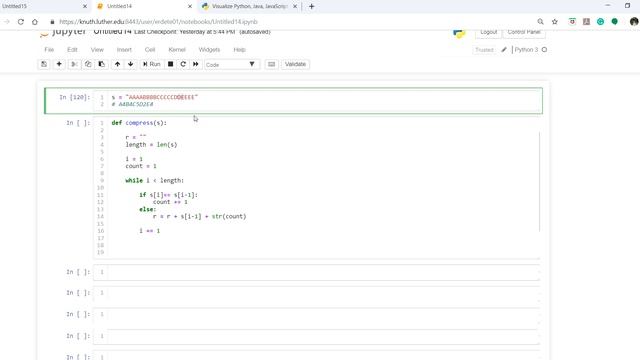
Task: Click the 'while i < length:' line
Action: point(155,180)
